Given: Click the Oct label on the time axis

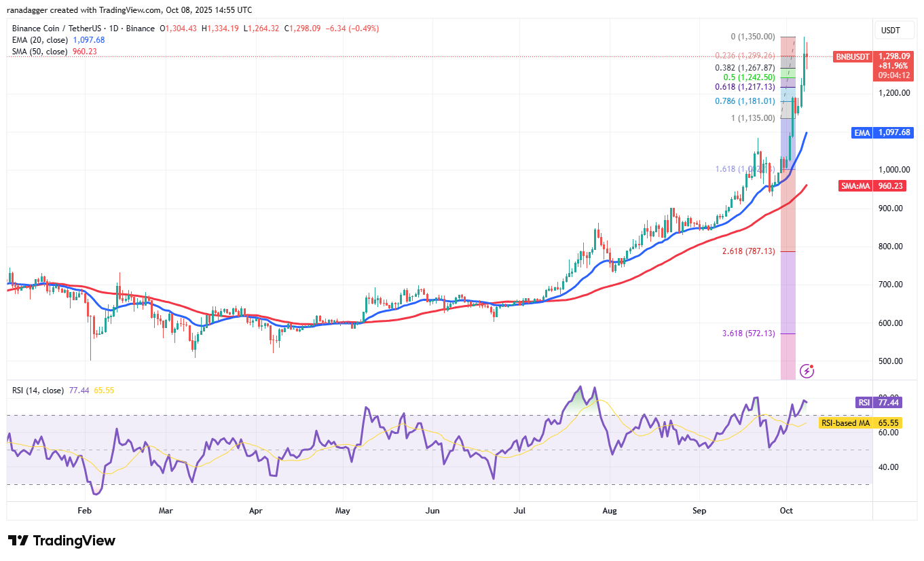Looking at the screenshot, I should pyautogui.click(x=786, y=510).
